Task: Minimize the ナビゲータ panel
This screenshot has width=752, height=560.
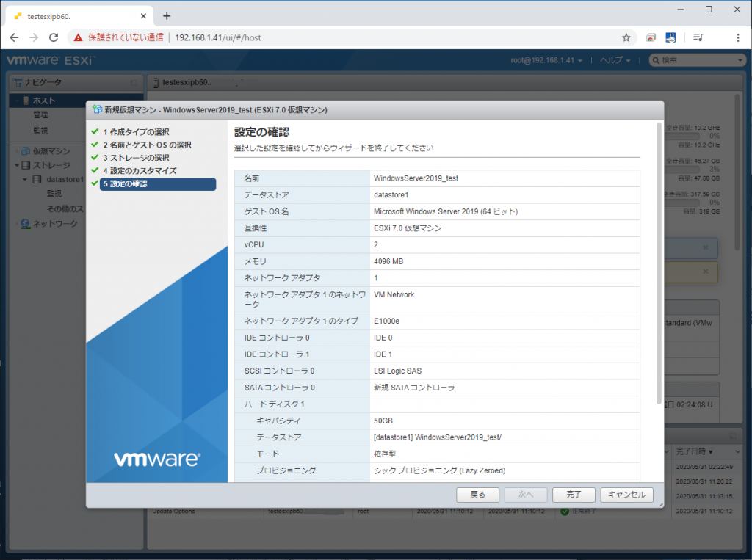Action: tap(134, 82)
